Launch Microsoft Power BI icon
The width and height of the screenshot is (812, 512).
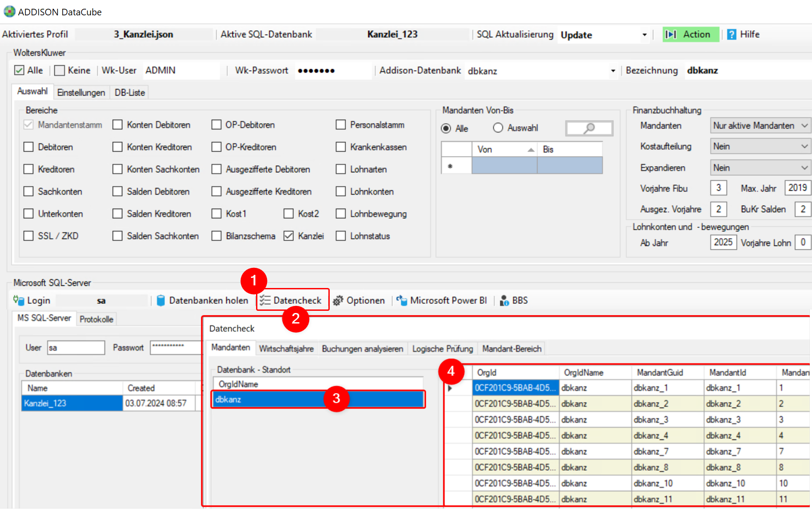(402, 300)
